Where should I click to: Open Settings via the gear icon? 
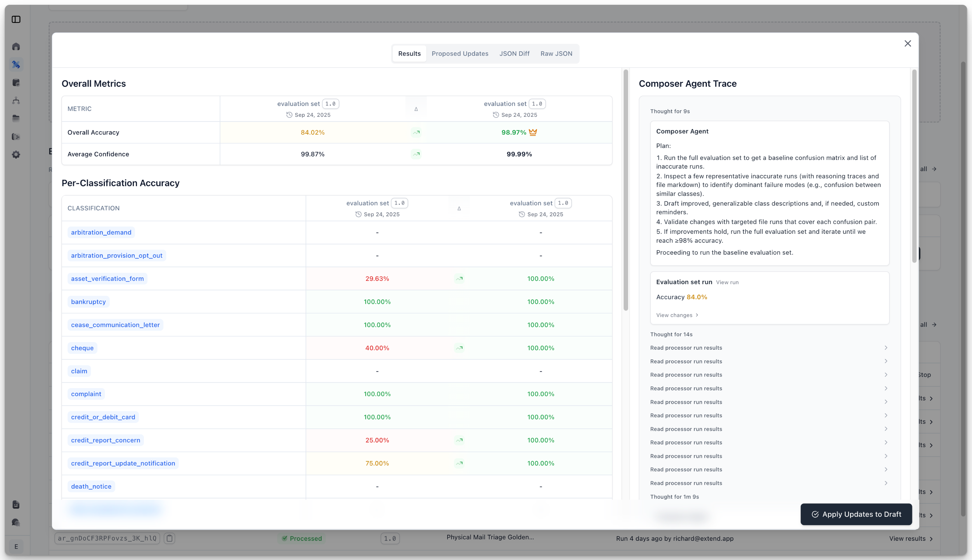pos(16,155)
